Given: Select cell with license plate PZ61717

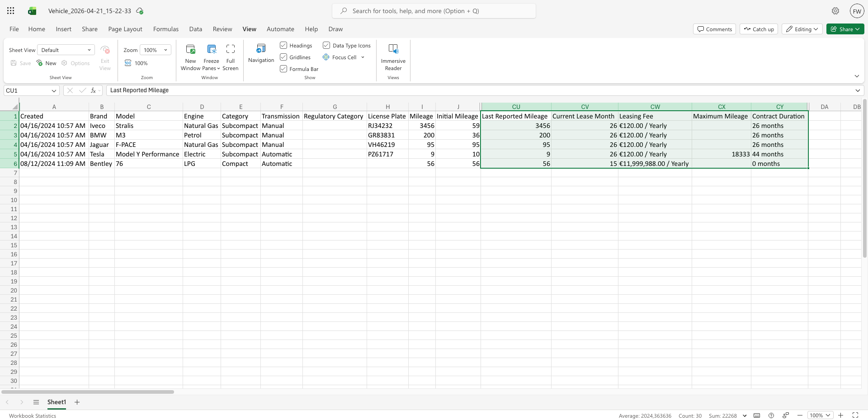Looking at the screenshot, I should click(x=387, y=154).
